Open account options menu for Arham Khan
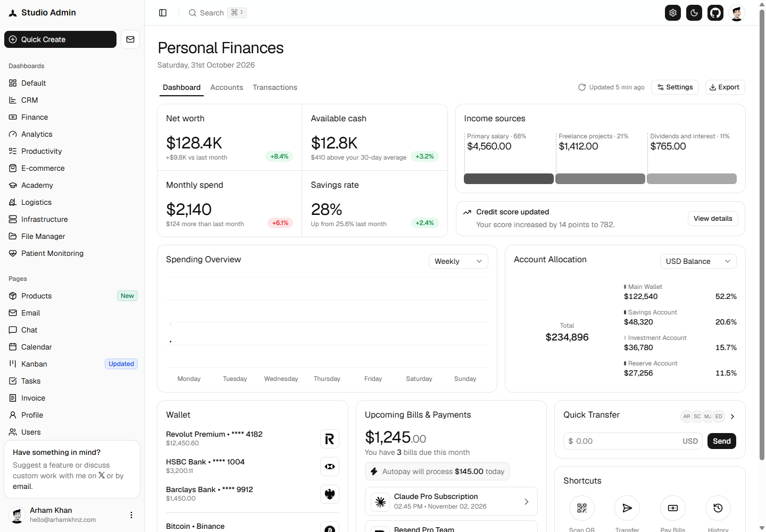This screenshot has height=532, width=766. tap(131, 515)
